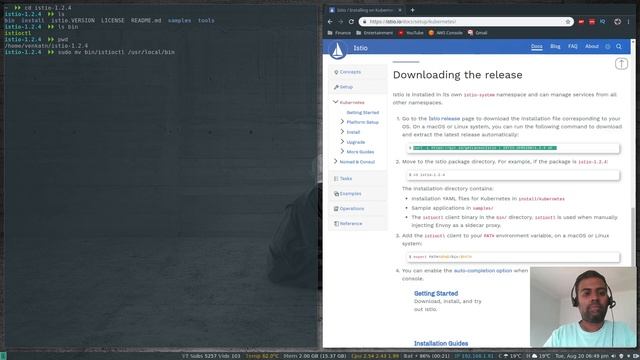Open Getting Started in sidebar tree

click(x=362, y=112)
